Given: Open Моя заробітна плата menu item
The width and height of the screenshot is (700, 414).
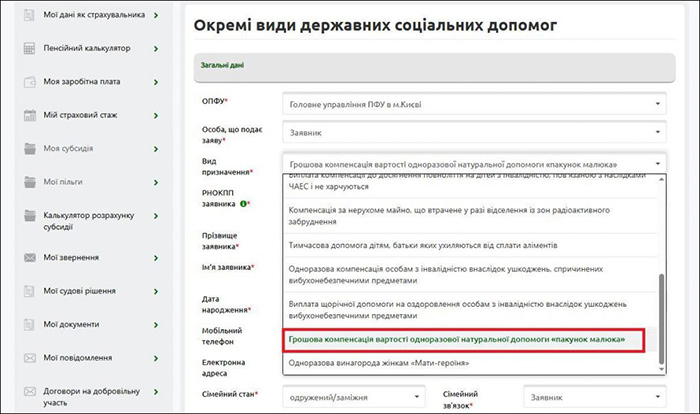Looking at the screenshot, I should 82,82.
